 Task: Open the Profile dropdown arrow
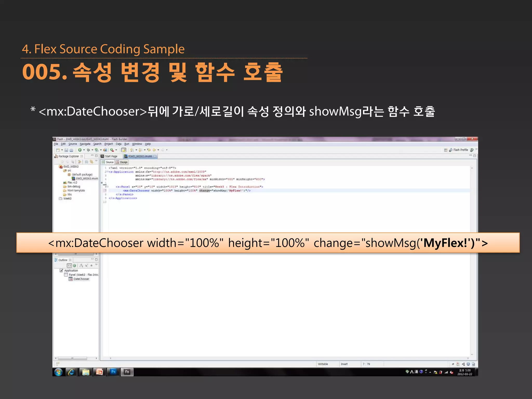tap(101, 150)
